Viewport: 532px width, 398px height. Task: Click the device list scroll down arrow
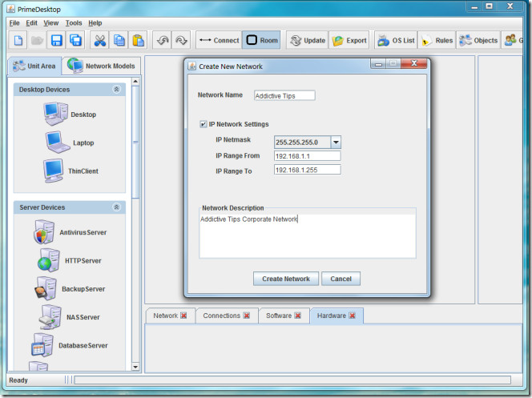[x=135, y=367]
